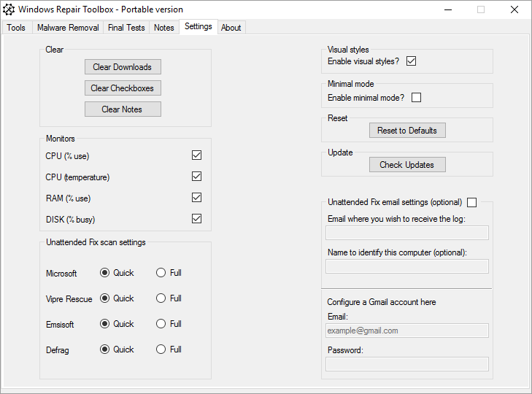Enable Unattended Fix email settings checkbox

472,202
